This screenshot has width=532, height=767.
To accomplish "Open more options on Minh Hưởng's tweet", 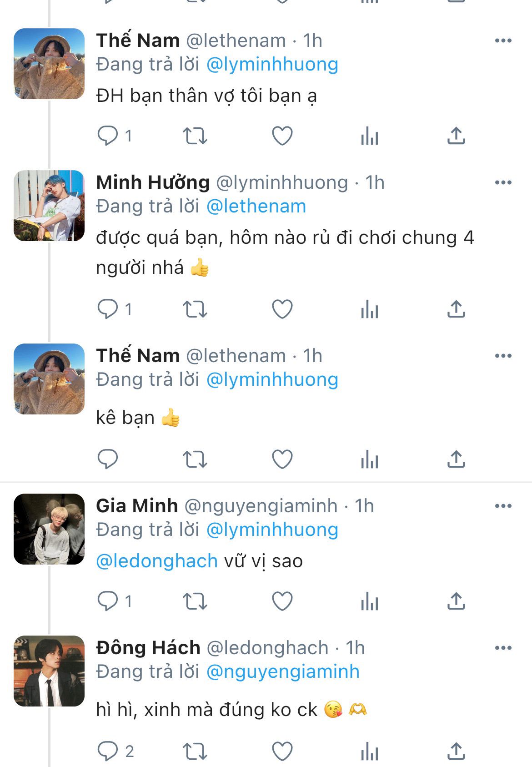I will click(x=503, y=182).
